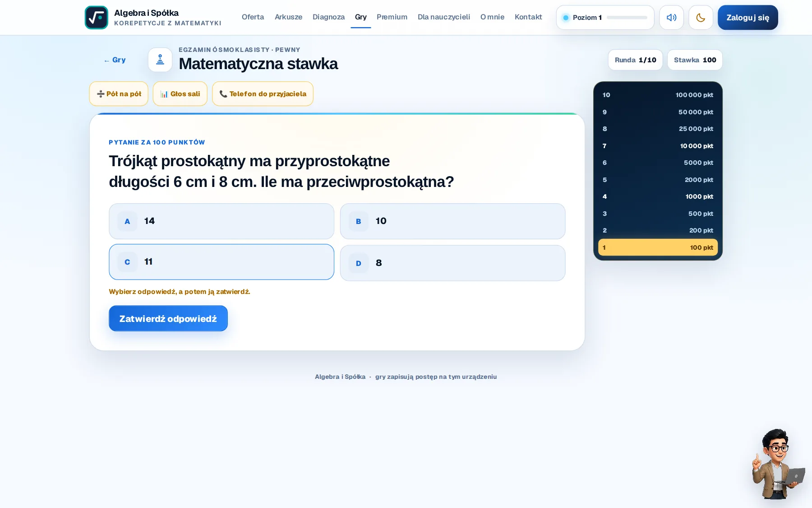
Task: Open the Arkusze menu item
Action: pos(288,17)
